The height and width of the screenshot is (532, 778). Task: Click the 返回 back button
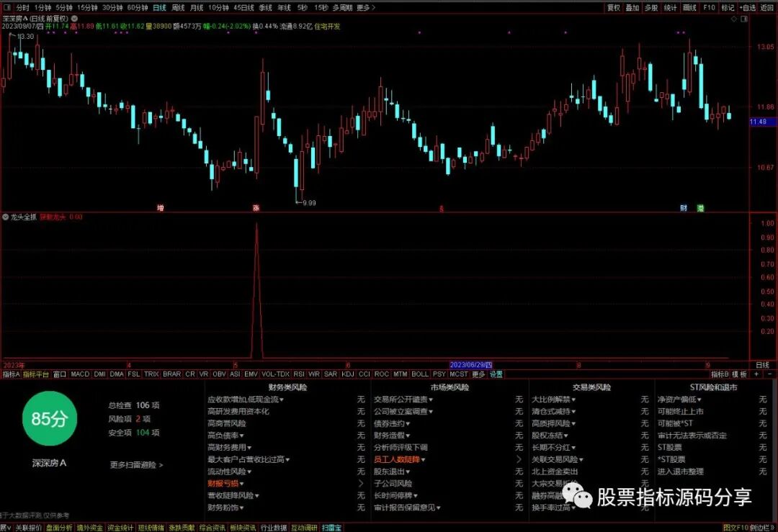pos(766,7)
